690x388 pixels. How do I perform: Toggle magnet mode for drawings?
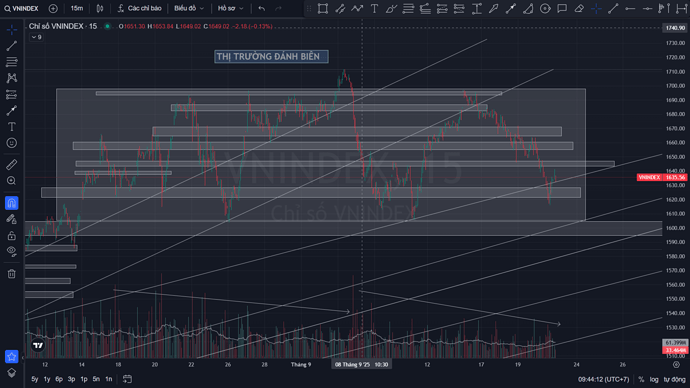[12, 203]
